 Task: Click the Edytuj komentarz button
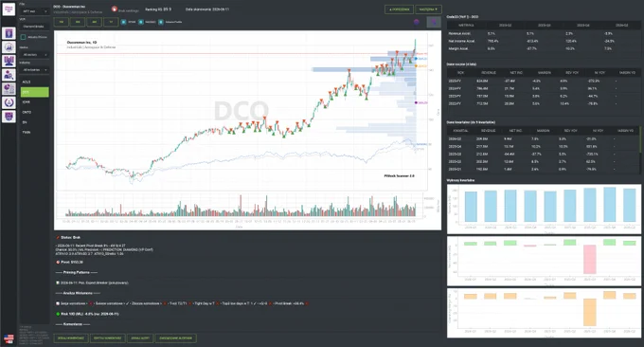click(107, 338)
